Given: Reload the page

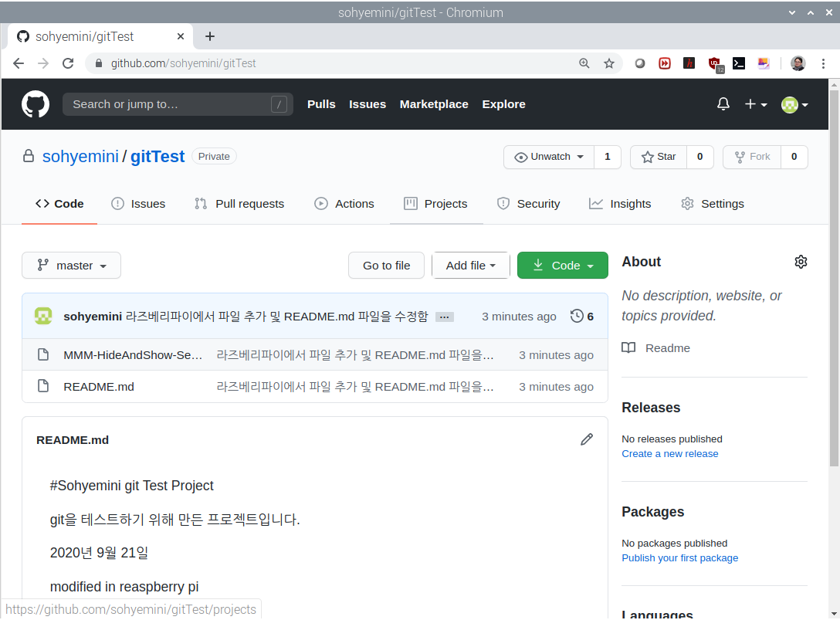Looking at the screenshot, I should 68,63.
